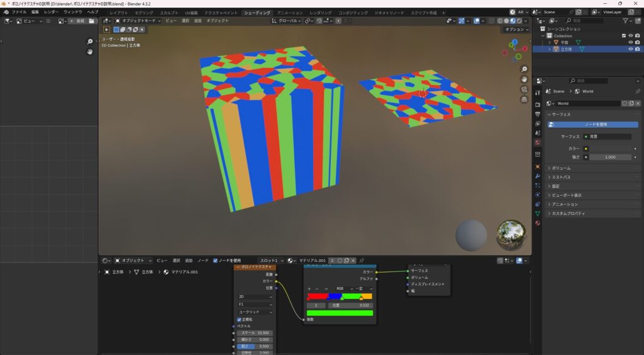Image resolution: width=644 pixels, height=355 pixels.
Task: Disable 立方体 in renders camera icon
Action: coord(637,49)
